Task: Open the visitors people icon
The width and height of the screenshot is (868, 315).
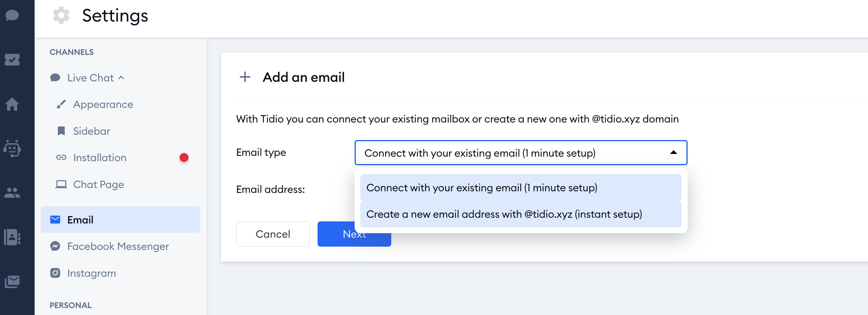Action: 12,192
